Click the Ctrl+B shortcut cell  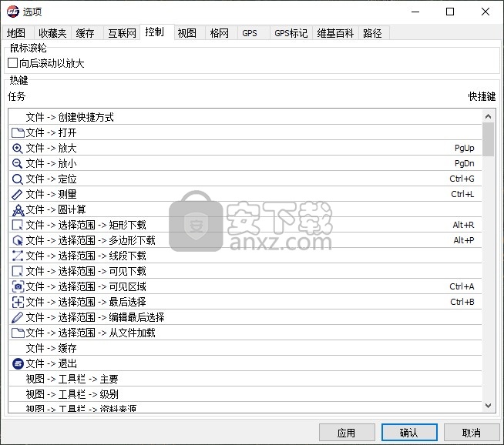(x=462, y=302)
